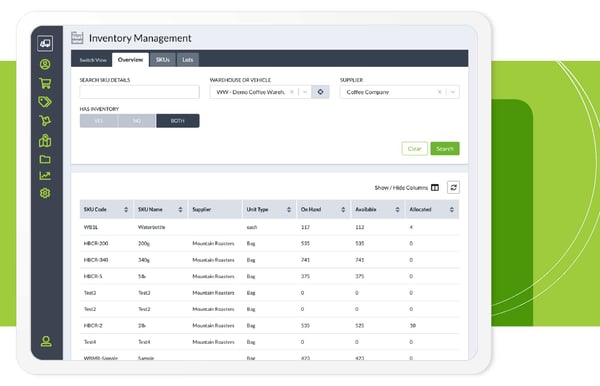Open the hand truck dolly icon
600x386 pixels.
pyautogui.click(x=45, y=121)
